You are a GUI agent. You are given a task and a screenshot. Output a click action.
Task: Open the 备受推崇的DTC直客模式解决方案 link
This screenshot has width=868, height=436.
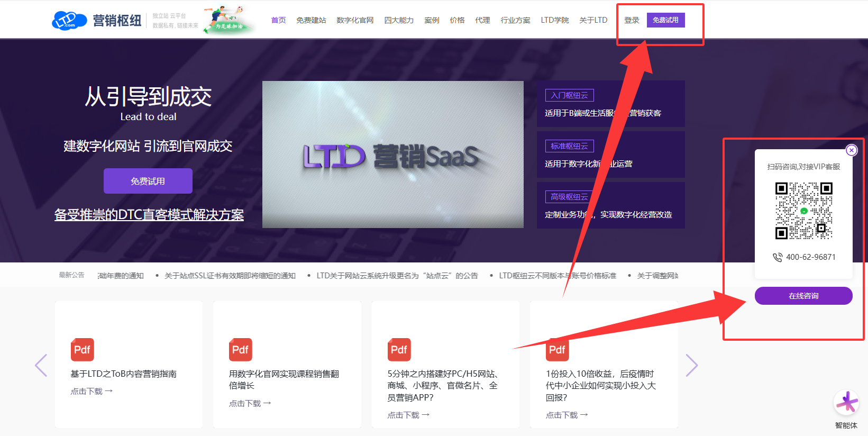149,215
